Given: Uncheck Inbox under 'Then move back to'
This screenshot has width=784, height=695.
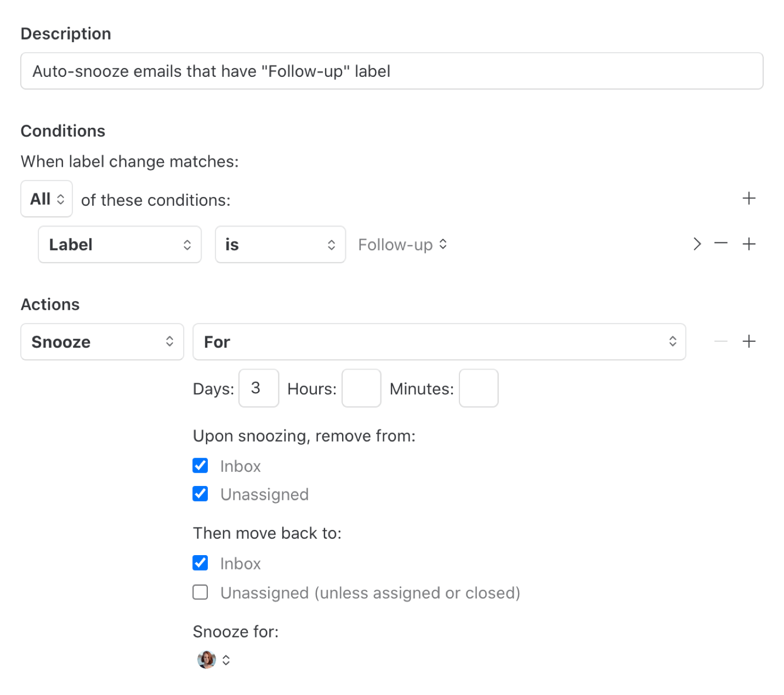Looking at the screenshot, I should click(201, 563).
